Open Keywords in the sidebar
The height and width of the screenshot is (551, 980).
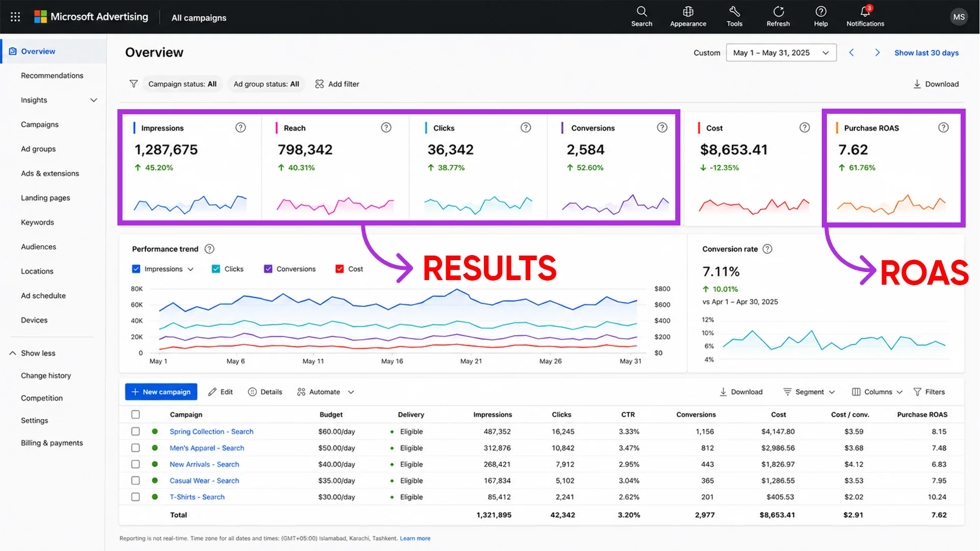[37, 222]
